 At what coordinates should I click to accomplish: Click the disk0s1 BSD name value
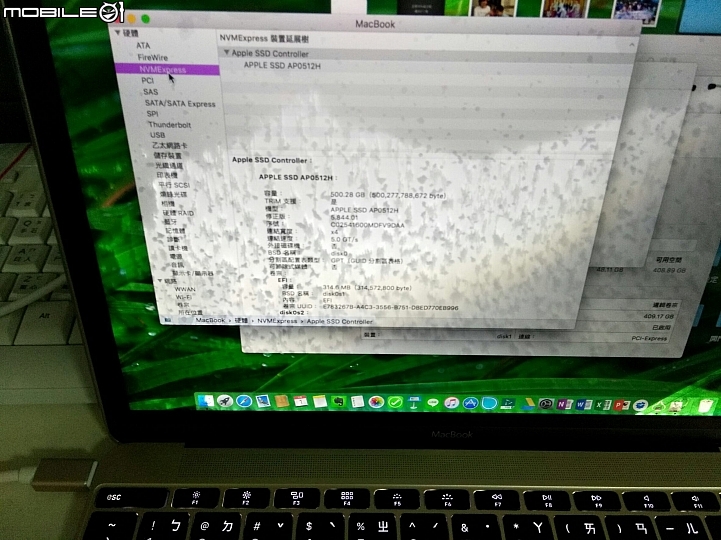334,293
